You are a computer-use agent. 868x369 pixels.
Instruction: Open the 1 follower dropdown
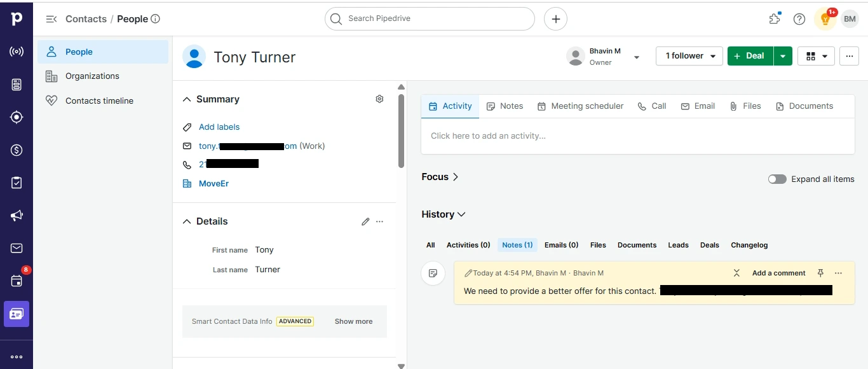pos(689,56)
